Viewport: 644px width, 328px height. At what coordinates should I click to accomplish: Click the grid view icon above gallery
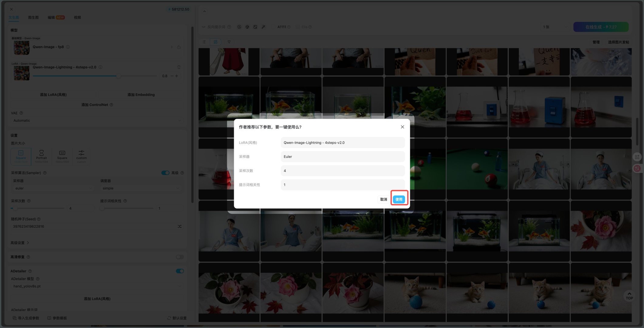click(x=216, y=42)
